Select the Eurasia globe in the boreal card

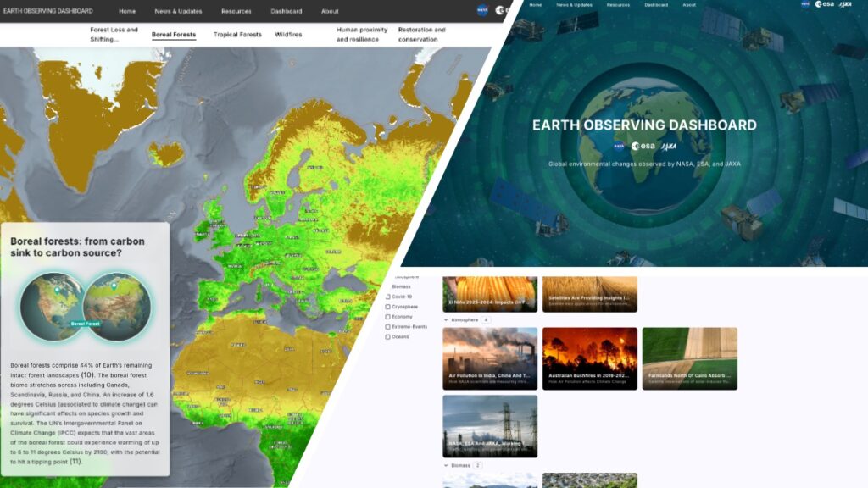118,306
